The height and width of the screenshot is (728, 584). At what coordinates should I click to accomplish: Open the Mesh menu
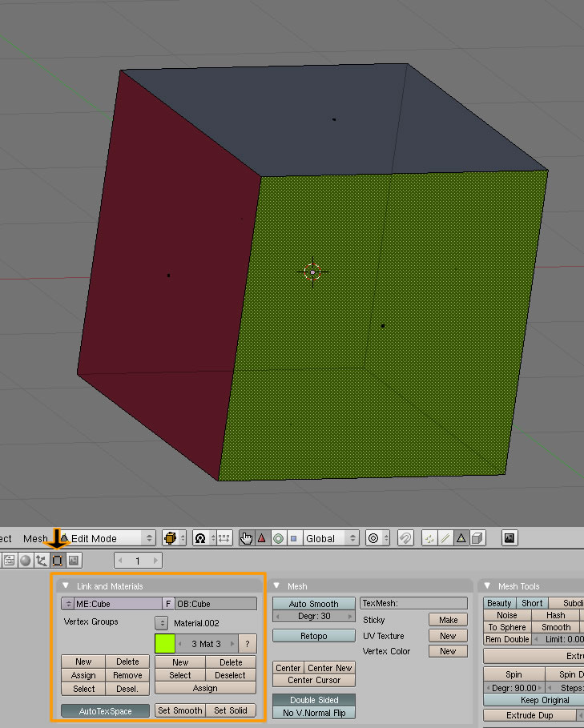pos(35,538)
